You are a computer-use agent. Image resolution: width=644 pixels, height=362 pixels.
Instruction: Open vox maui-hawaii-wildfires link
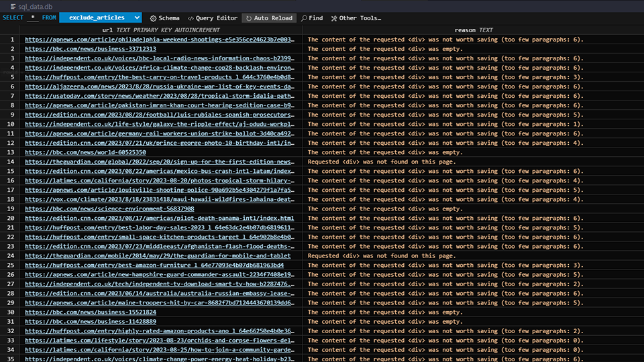click(160, 200)
